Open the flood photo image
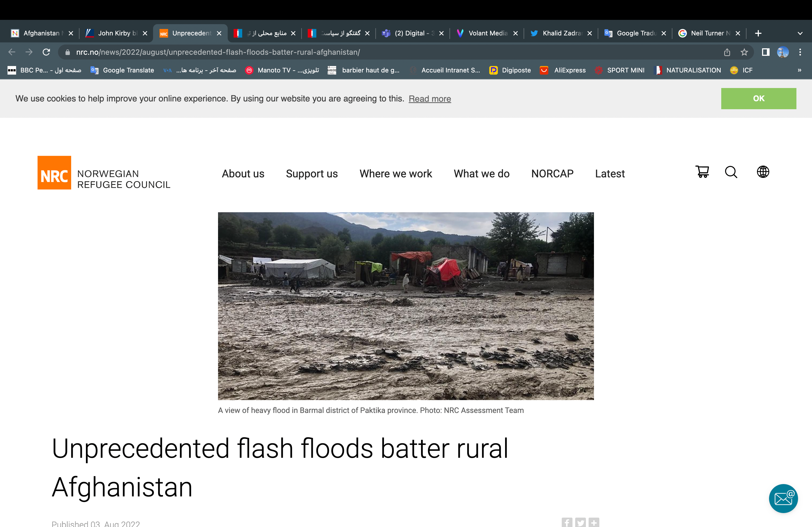 coord(406,306)
